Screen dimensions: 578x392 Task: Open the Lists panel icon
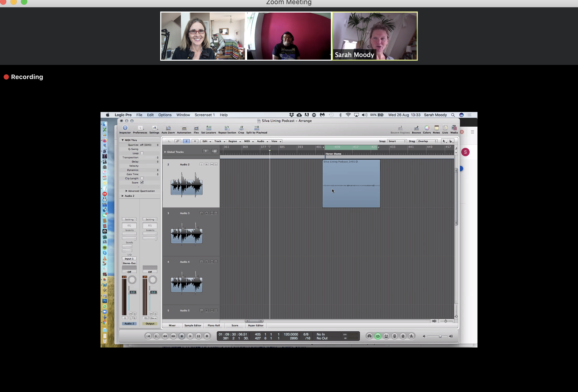point(445,128)
